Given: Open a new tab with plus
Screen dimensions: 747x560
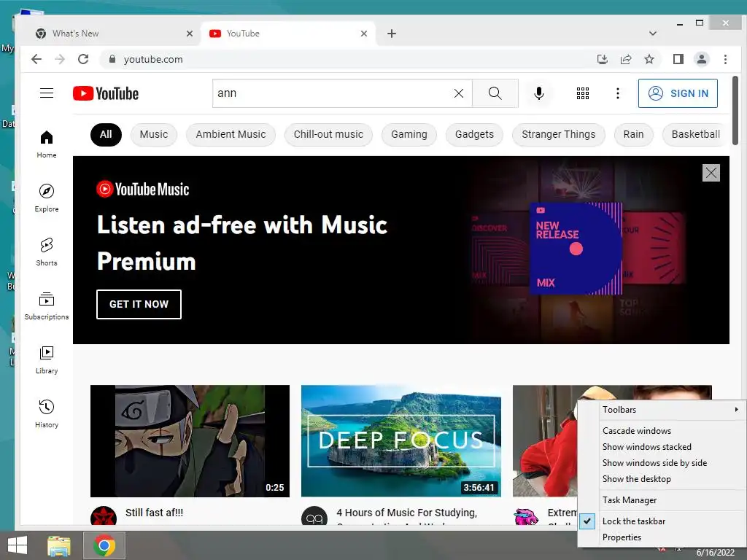Looking at the screenshot, I should (x=391, y=34).
